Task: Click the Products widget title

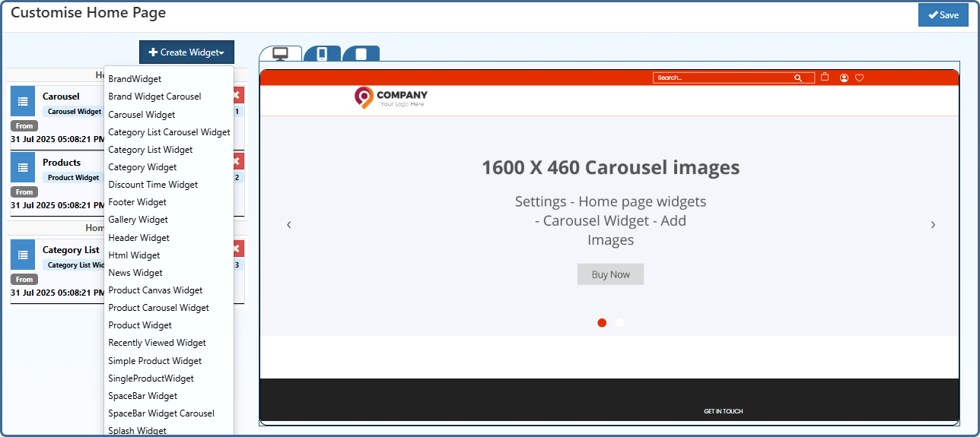Action: click(62, 162)
